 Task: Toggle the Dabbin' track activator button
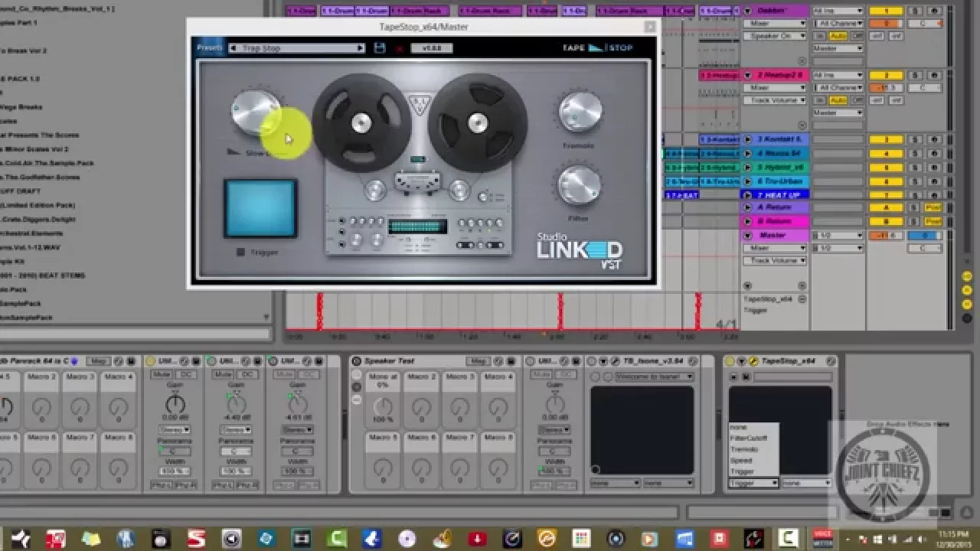click(x=887, y=11)
